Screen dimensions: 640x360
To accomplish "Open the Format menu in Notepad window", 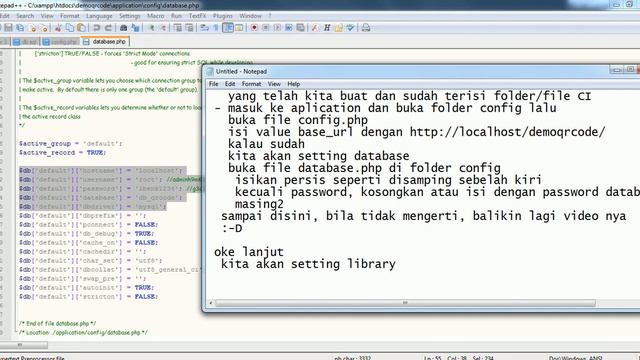I will coord(251,84).
